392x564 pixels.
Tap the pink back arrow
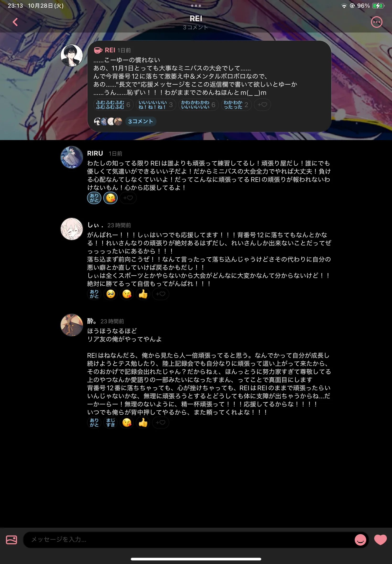[15, 22]
